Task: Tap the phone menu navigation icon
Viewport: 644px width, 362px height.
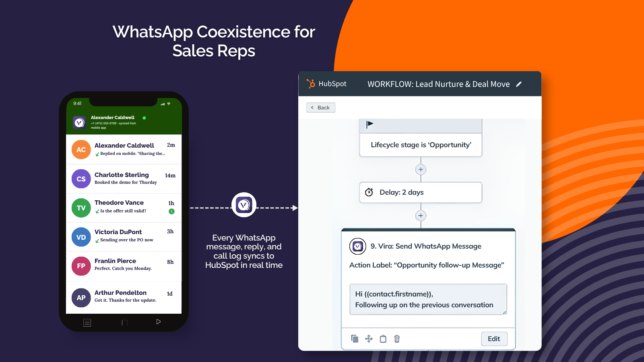Action: click(87, 323)
